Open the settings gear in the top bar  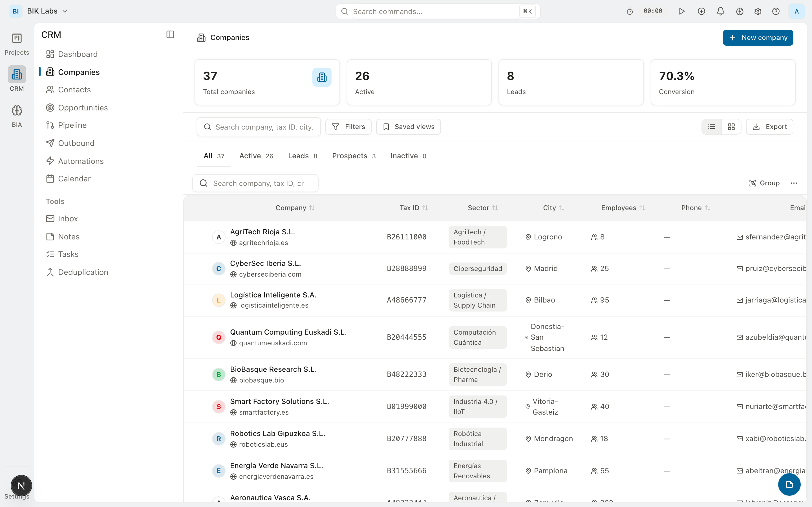pyautogui.click(x=758, y=11)
